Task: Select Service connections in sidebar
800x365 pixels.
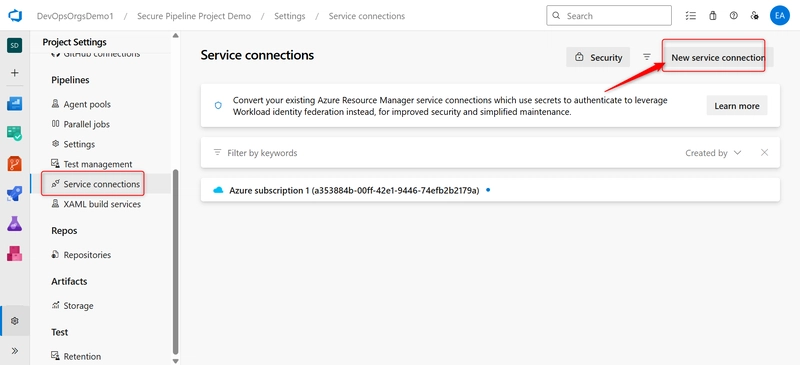Action: pos(102,184)
